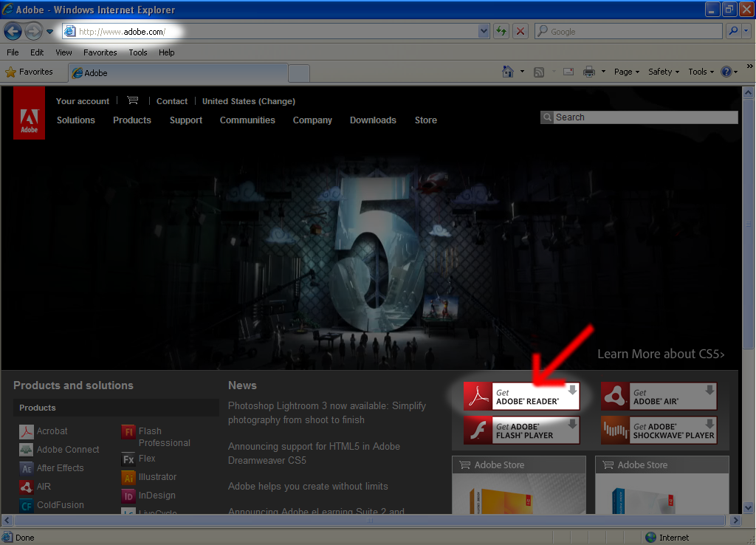Open the Contact link
Screen dimensions: 756x545
pos(171,101)
